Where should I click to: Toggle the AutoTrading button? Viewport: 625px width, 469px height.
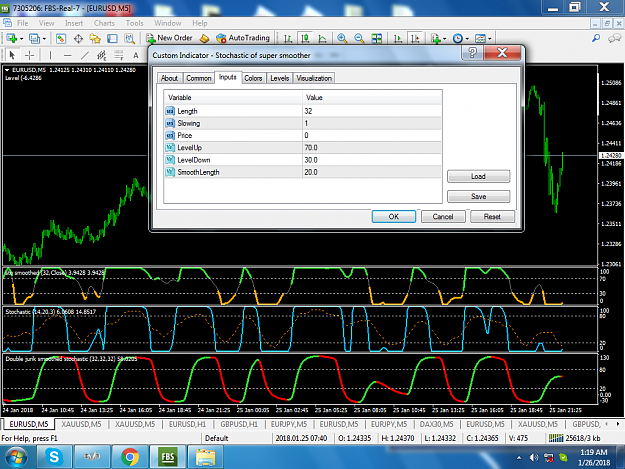click(x=243, y=38)
